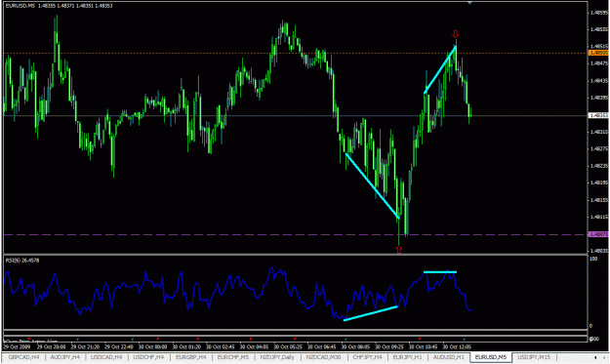The width and height of the screenshot is (610, 364).
Task: Switch to the NZDJPY,Daily tab
Action: (x=277, y=357)
